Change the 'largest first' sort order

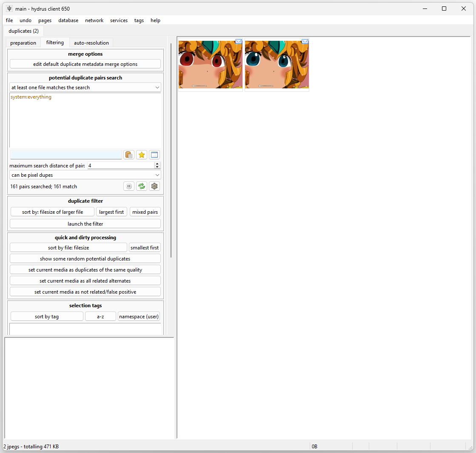(111, 212)
